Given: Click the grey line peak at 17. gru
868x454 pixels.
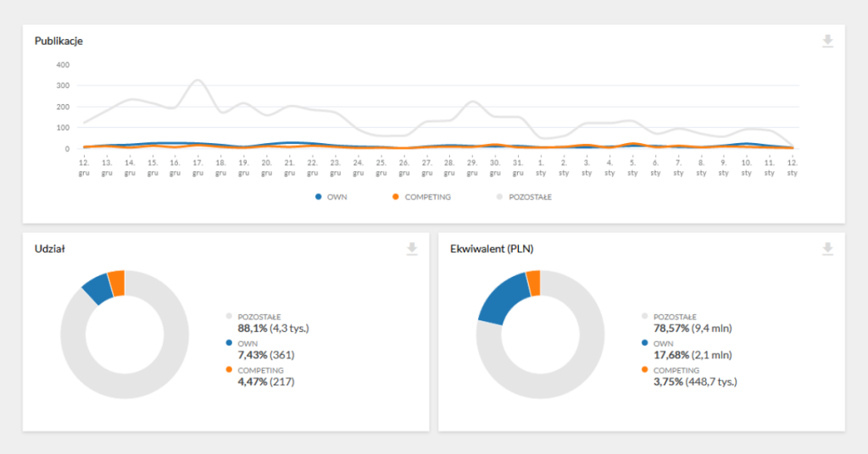Looking at the screenshot, I should click(x=198, y=80).
